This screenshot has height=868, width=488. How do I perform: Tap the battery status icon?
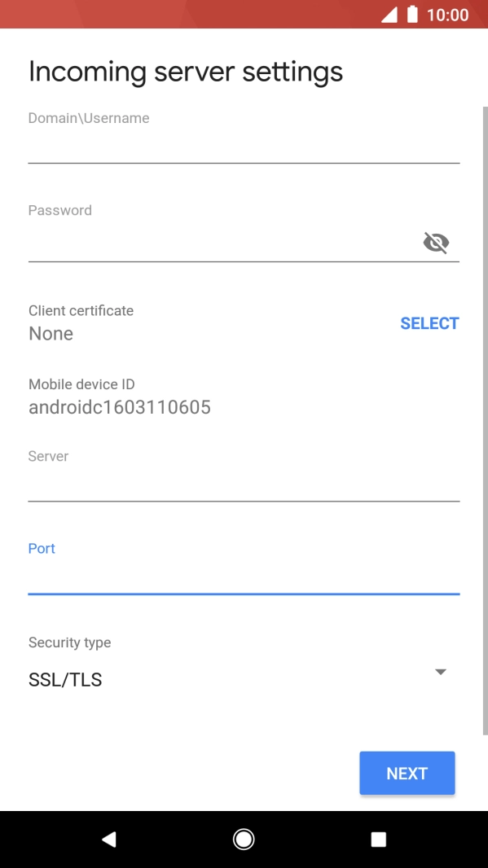pyautogui.click(x=412, y=15)
